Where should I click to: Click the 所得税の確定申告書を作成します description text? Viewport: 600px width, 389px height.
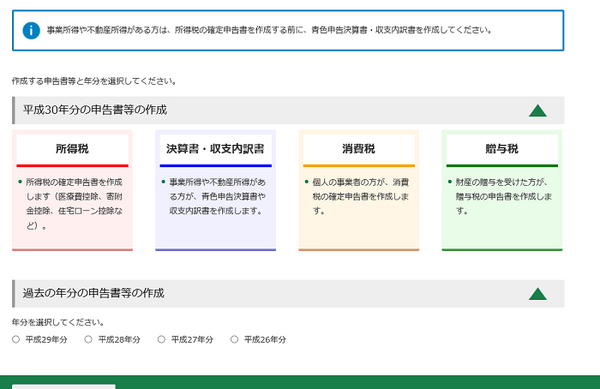click(x=74, y=204)
